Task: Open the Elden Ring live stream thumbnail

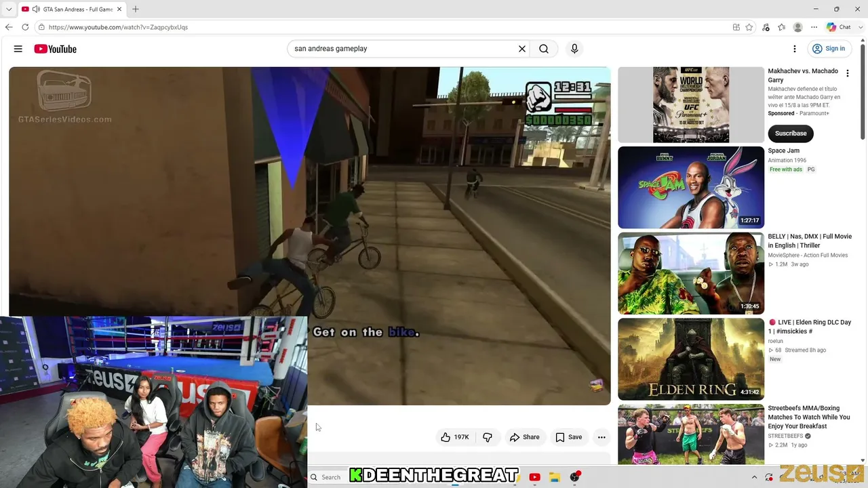Action: pos(691,359)
